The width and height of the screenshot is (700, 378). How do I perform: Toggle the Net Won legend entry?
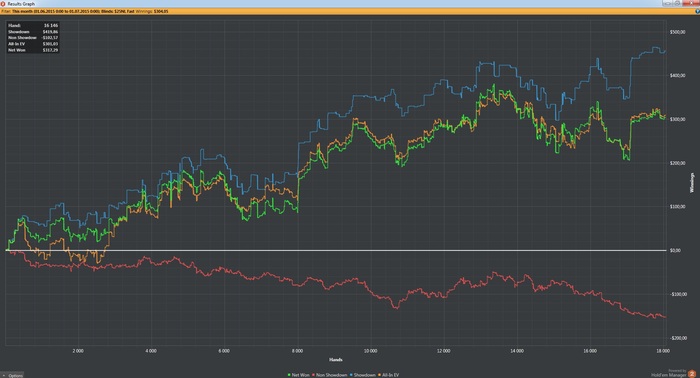click(299, 375)
